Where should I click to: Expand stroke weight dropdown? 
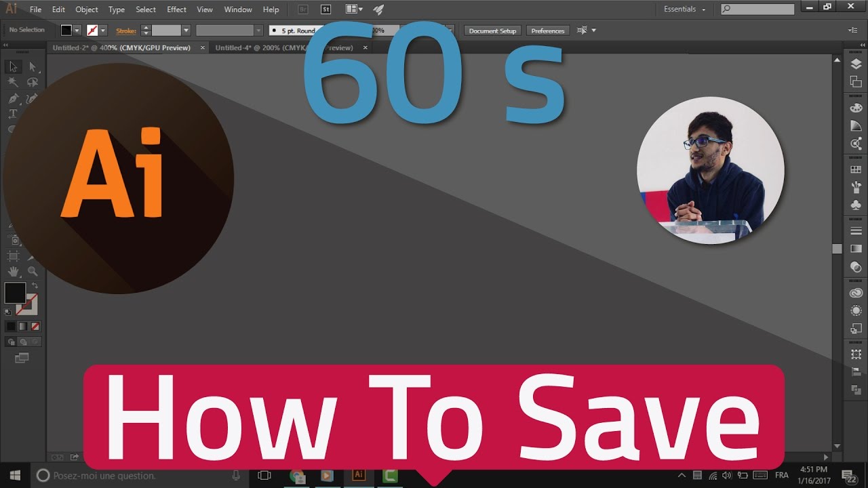click(x=186, y=30)
